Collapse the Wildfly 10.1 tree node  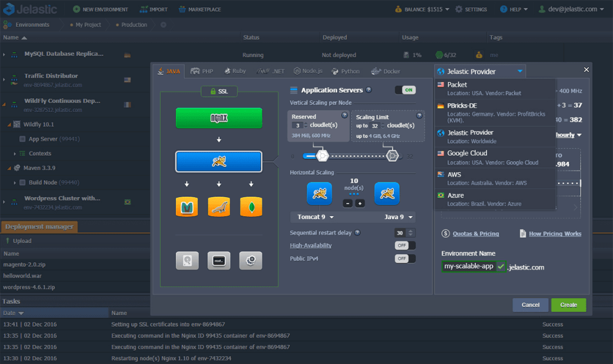click(9, 125)
